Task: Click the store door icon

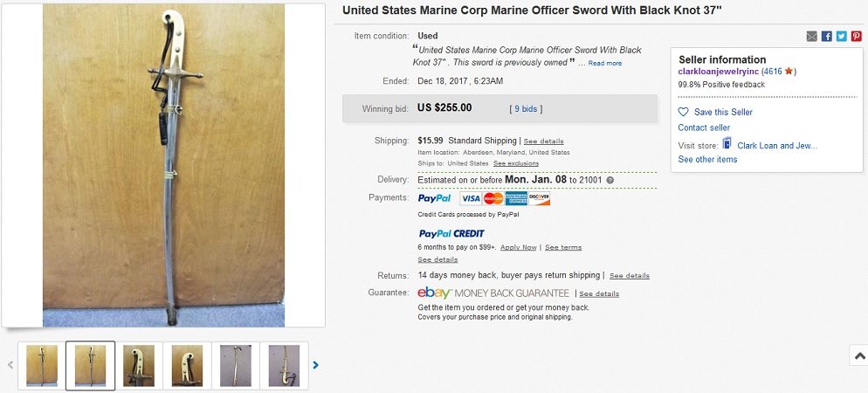Action: pos(727,144)
